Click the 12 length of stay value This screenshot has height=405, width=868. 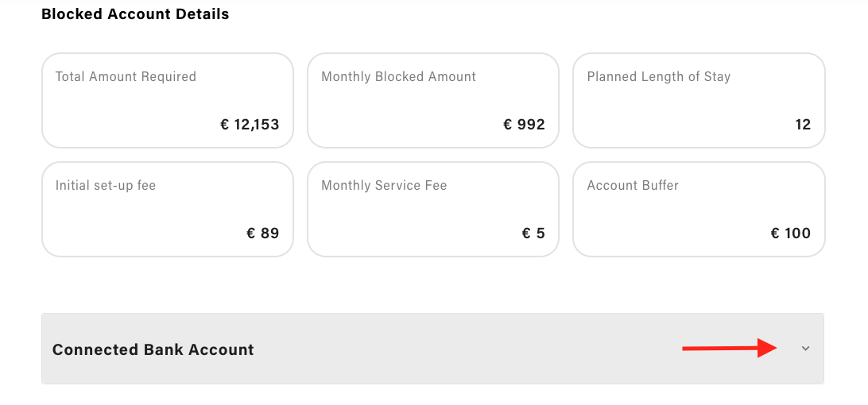click(803, 125)
